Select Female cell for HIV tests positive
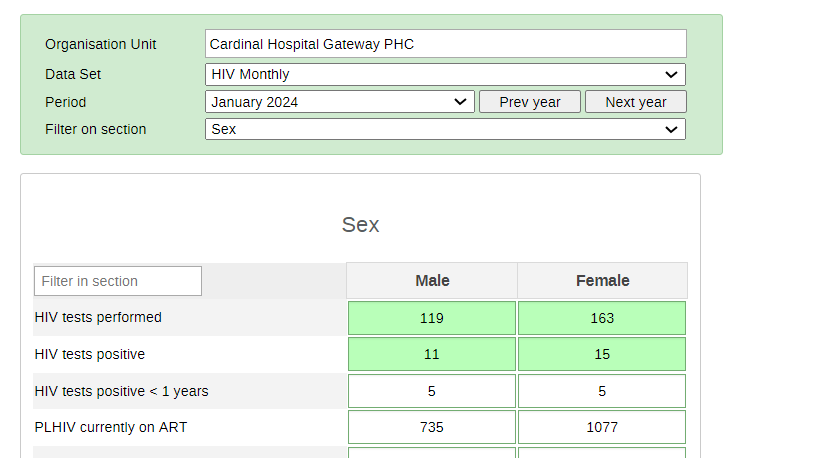This screenshot has width=813, height=458. [x=602, y=354]
